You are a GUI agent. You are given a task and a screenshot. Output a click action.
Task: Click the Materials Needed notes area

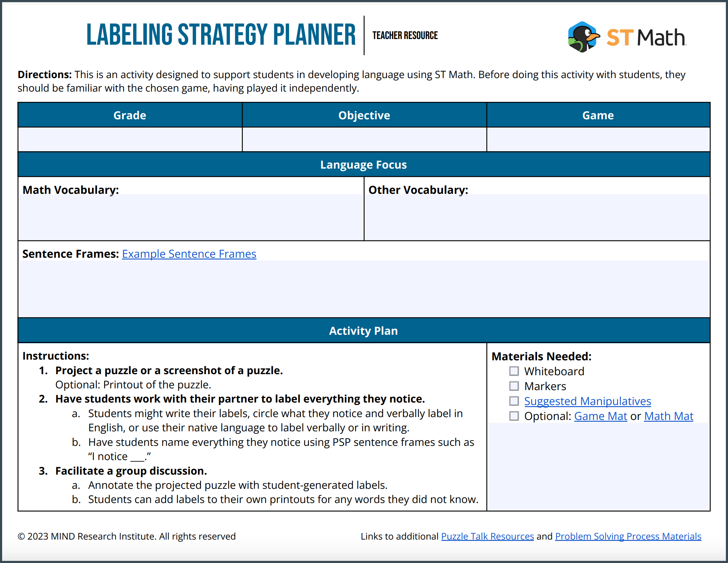598,466
